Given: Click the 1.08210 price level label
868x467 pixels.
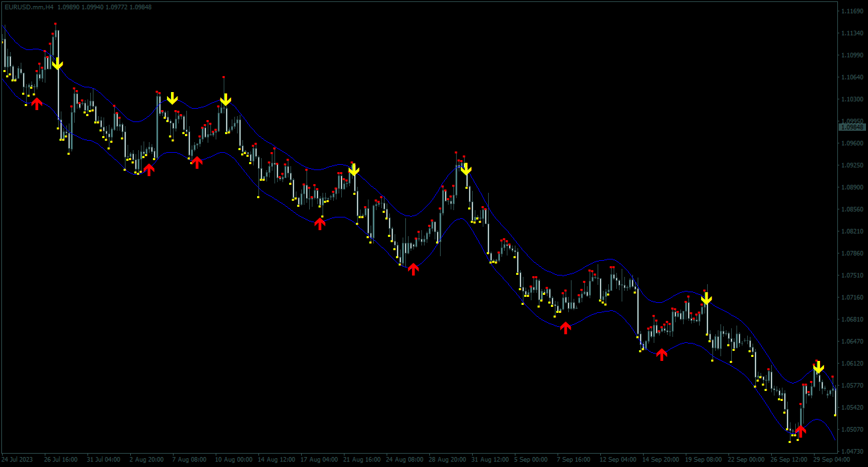Looking at the screenshot, I should [852, 231].
